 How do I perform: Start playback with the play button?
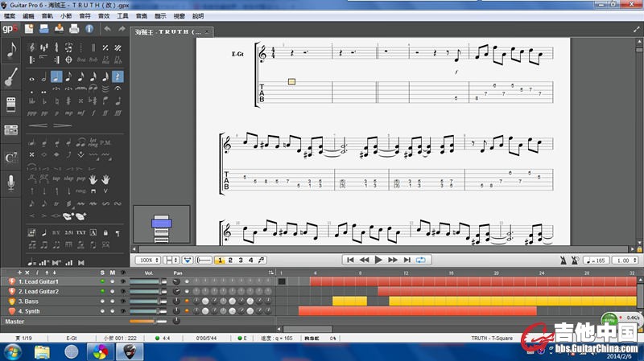pyautogui.click(x=378, y=260)
